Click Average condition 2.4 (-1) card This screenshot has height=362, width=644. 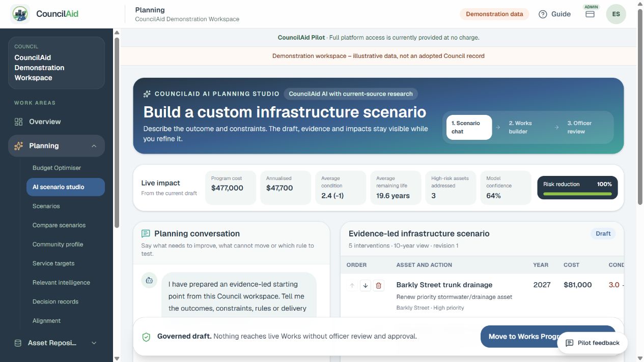(341, 188)
